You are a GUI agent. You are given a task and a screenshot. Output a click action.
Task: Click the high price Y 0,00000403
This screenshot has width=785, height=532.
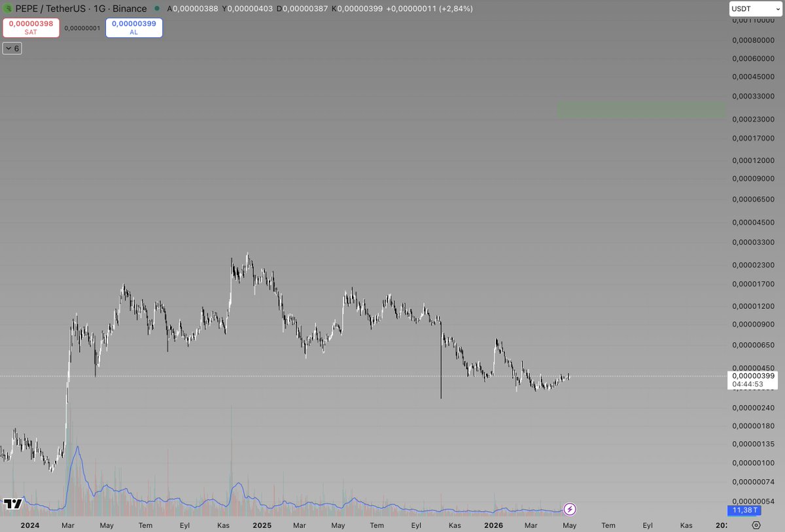click(x=247, y=9)
